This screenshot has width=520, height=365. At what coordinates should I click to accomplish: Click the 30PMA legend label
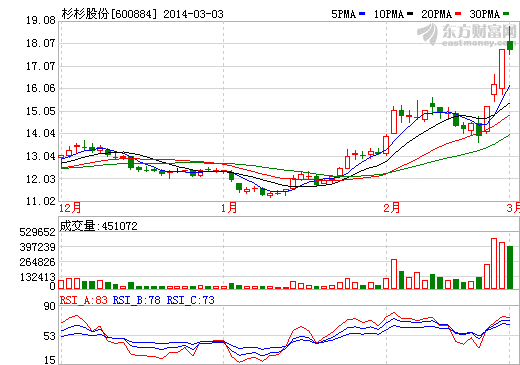[485, 14]
